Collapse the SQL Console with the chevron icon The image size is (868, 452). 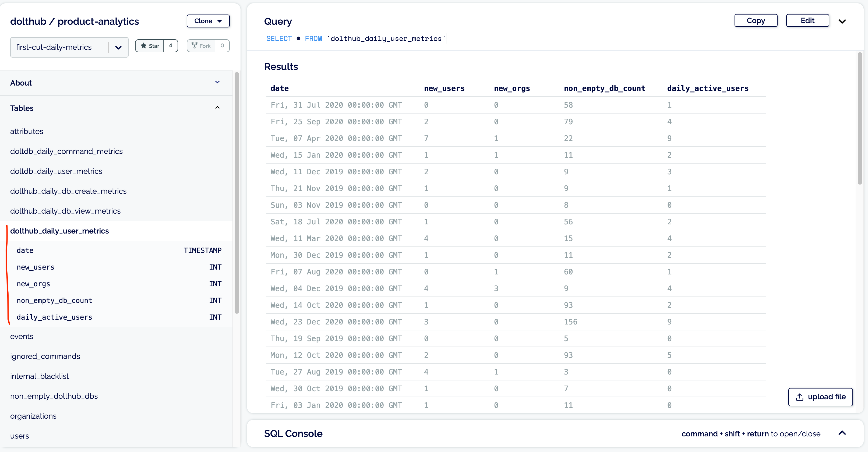point(842,433)
